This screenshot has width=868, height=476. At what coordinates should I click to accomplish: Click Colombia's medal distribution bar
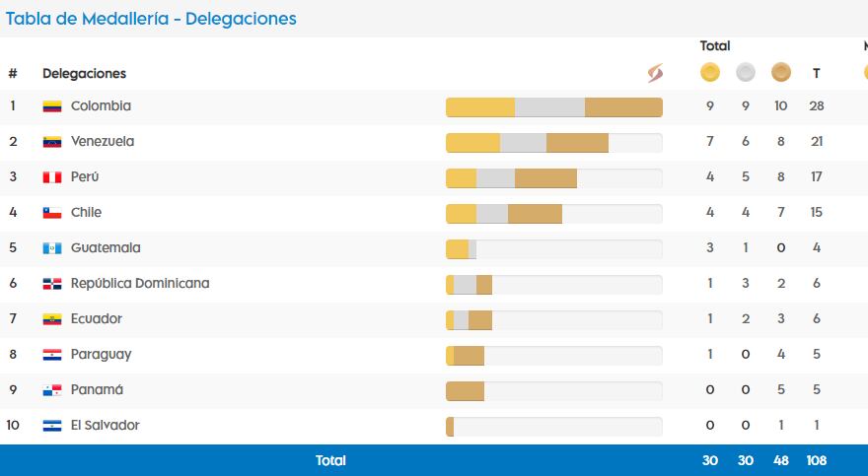point(553,107)
